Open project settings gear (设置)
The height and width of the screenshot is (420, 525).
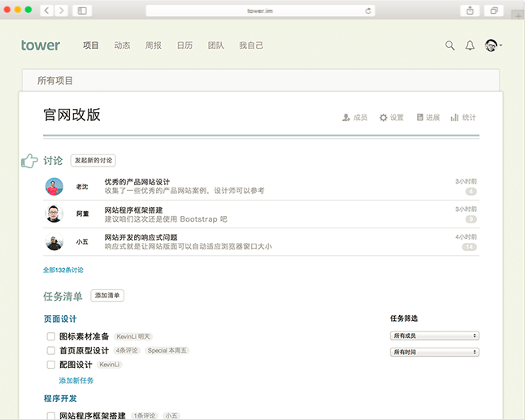tap(383, 118)
